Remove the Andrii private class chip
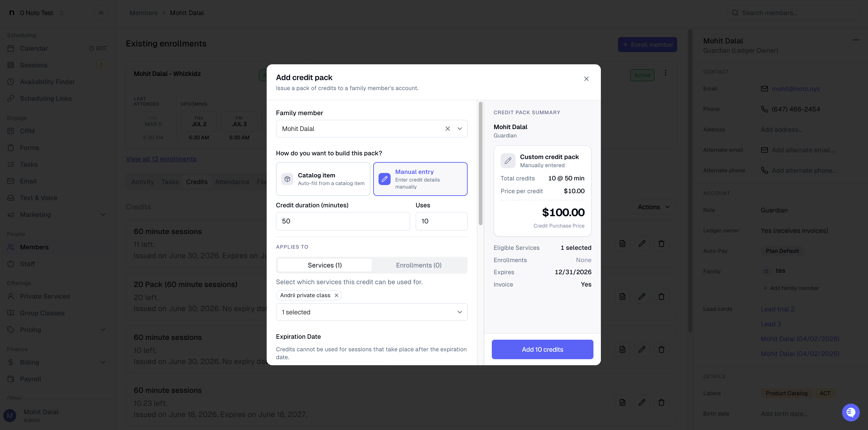 click(x=336, y=295)
